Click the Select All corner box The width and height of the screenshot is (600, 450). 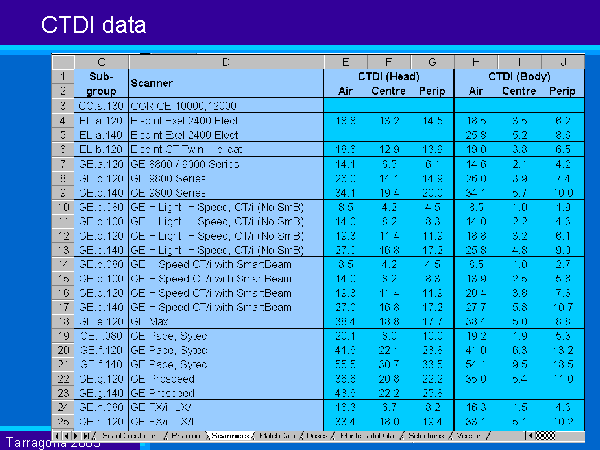tap(62, 62)
